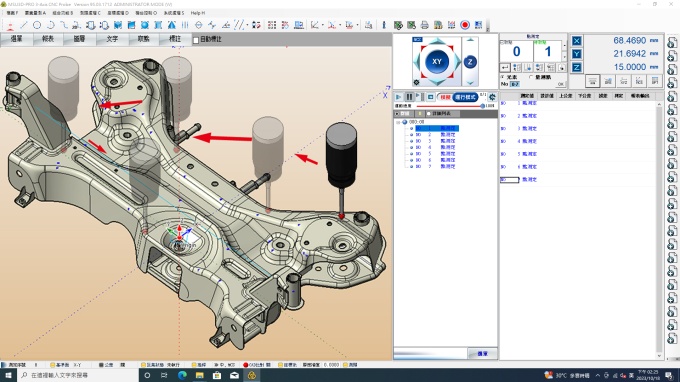This screenshot has height=382, width=680.
Task: Select the arc measurement tool icon
Action: tap(50, 25)
